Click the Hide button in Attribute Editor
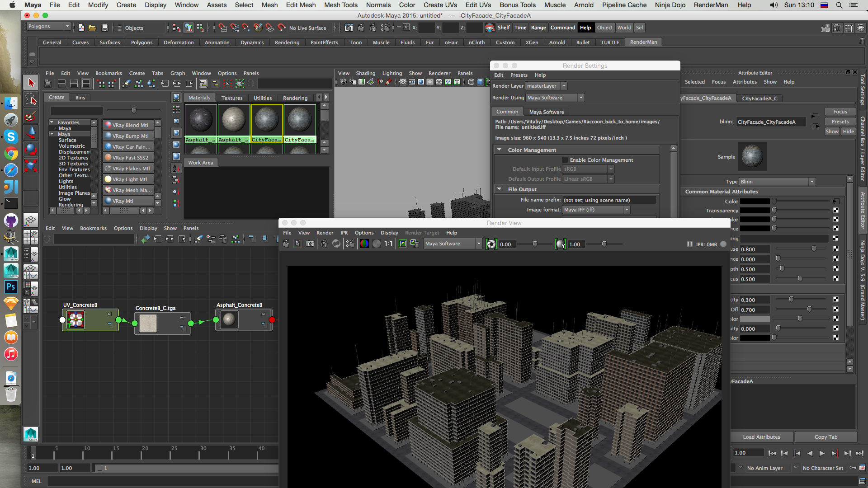868x488 pixels. (x=848, y=131)
